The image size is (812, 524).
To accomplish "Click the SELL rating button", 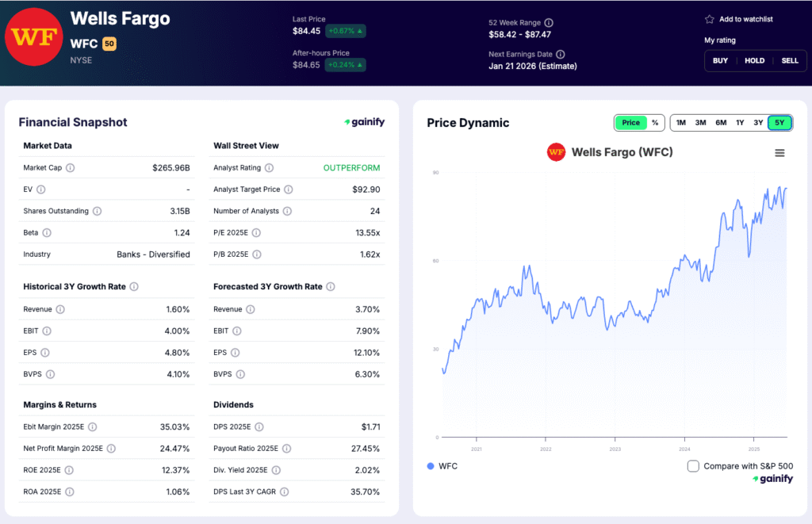I will pyautogui.click(x=790, y=60).
